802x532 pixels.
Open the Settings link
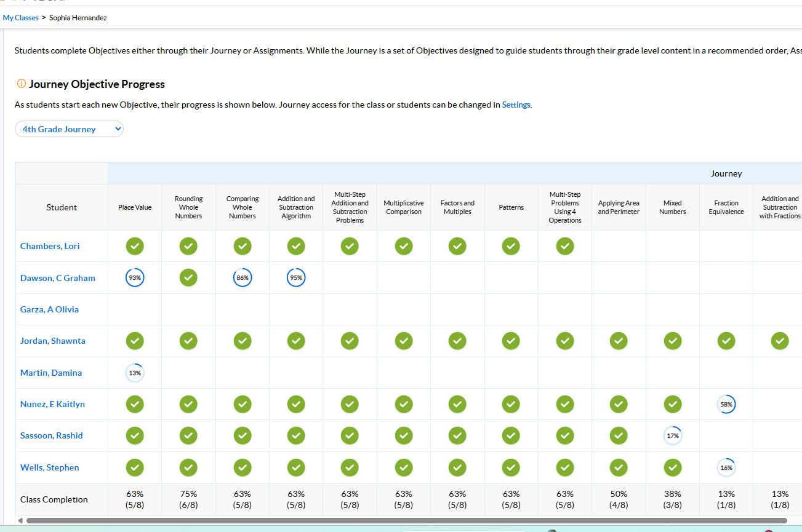pos(516,105)
